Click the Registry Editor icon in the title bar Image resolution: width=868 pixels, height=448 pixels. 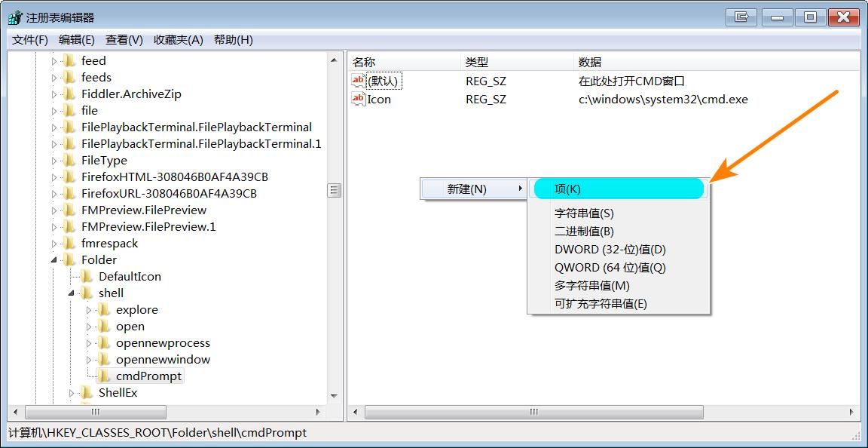click(13, 16)
